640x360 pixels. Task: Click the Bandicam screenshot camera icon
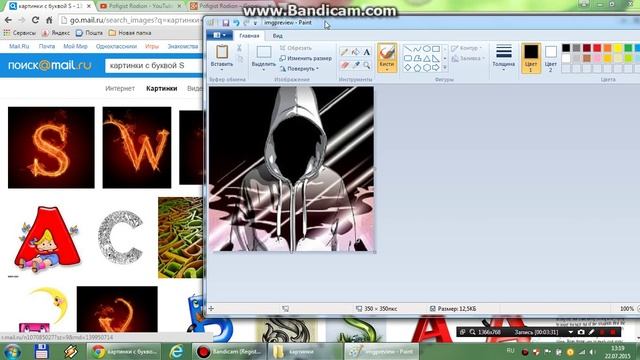pos(581,332)
